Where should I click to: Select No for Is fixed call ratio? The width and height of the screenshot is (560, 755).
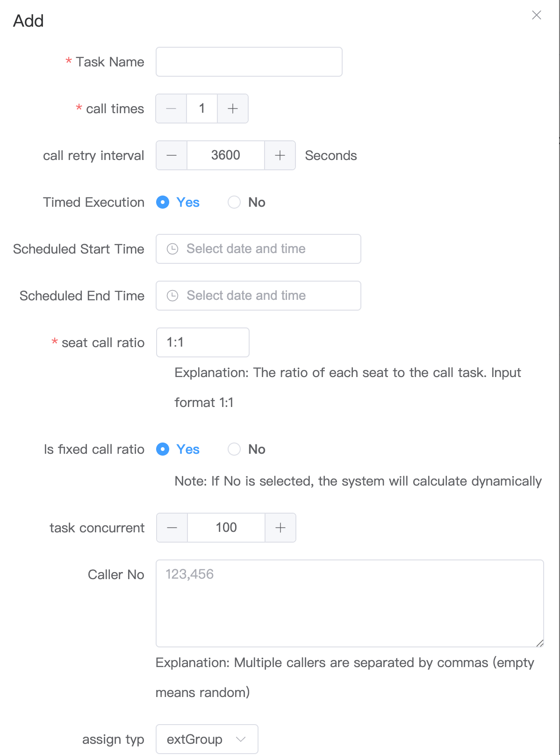[234, 449]
